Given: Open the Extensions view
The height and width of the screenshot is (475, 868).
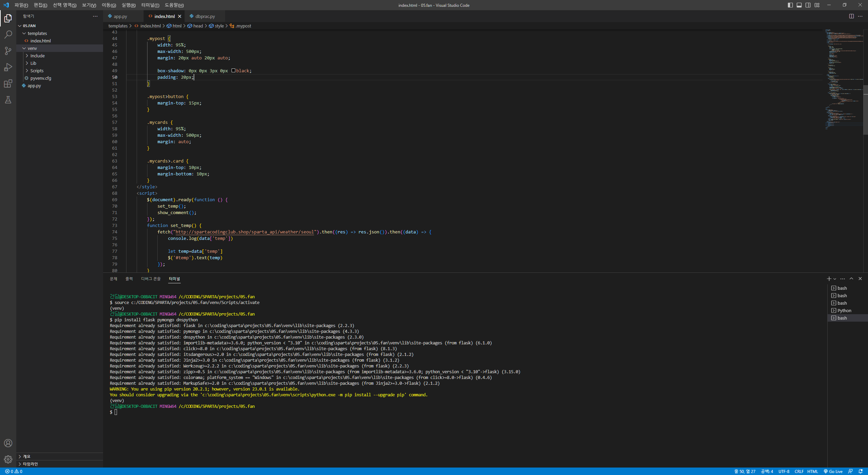Looking at the screenshot, I should click(x=8, y=83).
